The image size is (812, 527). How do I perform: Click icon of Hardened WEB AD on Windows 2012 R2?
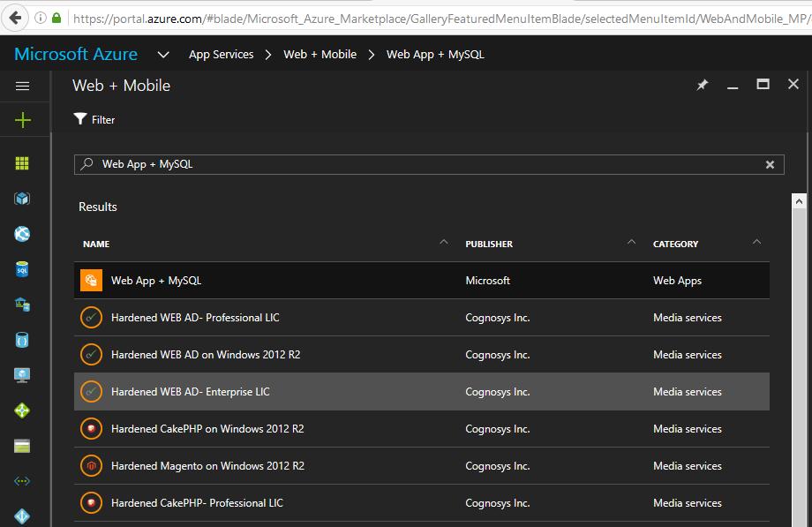(91, 355)
